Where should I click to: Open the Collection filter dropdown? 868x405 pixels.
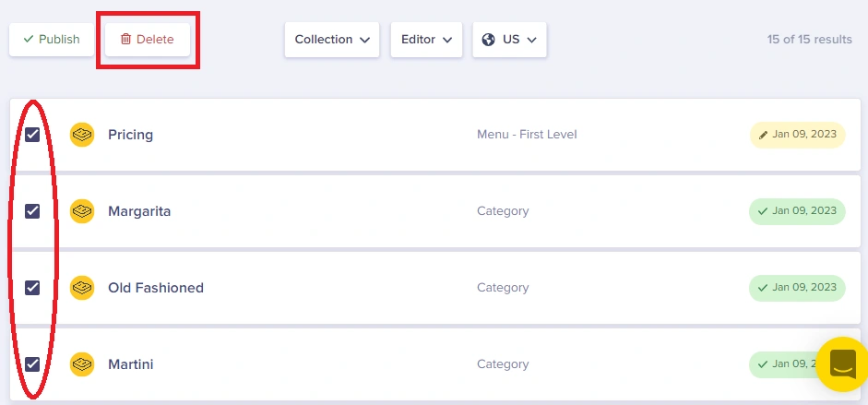pyautogui.click(x=332, y=40)
